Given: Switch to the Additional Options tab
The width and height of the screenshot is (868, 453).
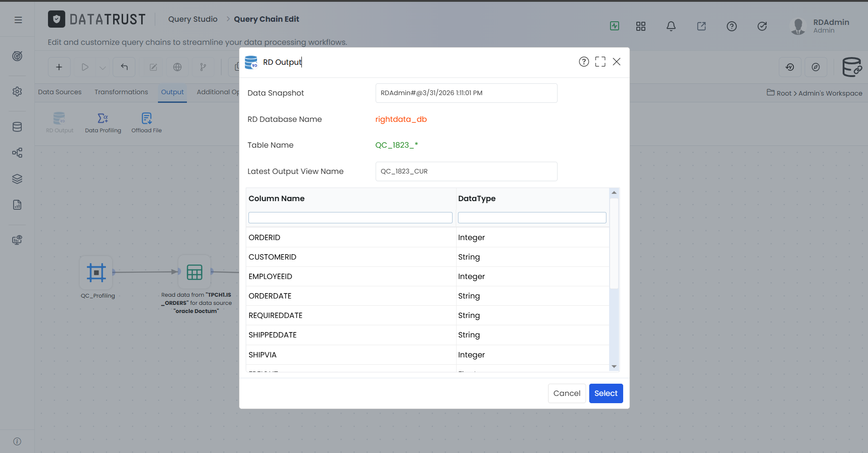Looking at the screenshot, I should [218, 92].
